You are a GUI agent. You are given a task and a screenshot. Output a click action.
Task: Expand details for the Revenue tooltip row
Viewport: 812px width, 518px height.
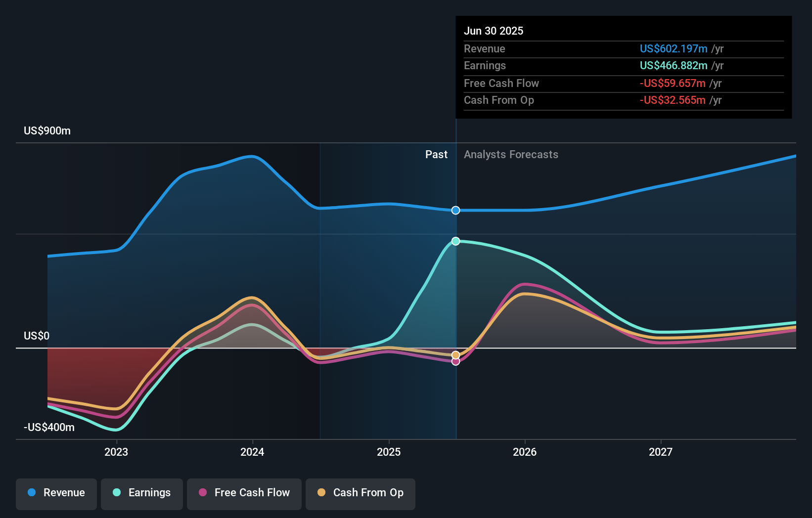(x=485, y=48)
